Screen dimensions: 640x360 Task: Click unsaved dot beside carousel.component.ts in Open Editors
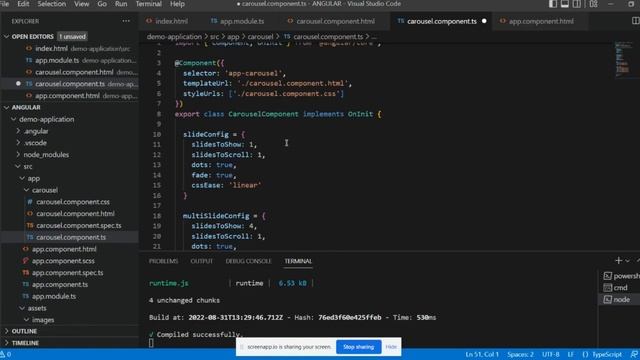[18, 83]
